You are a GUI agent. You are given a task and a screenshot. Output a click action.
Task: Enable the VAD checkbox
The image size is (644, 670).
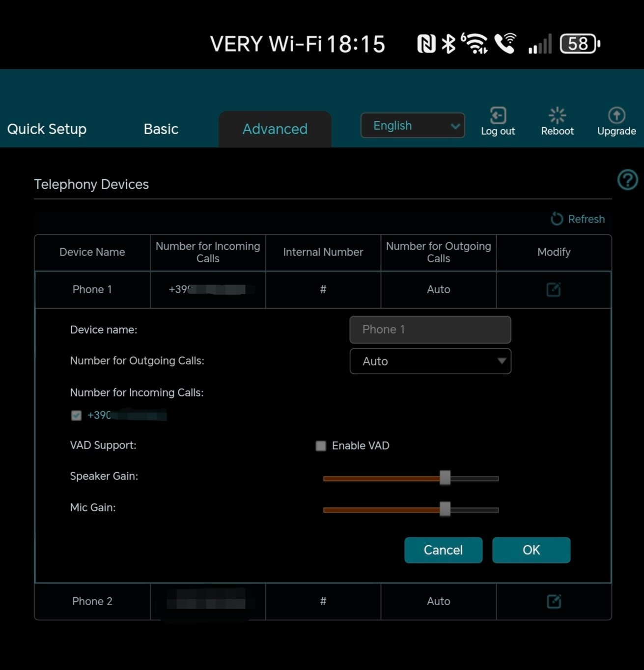point(321,446)
